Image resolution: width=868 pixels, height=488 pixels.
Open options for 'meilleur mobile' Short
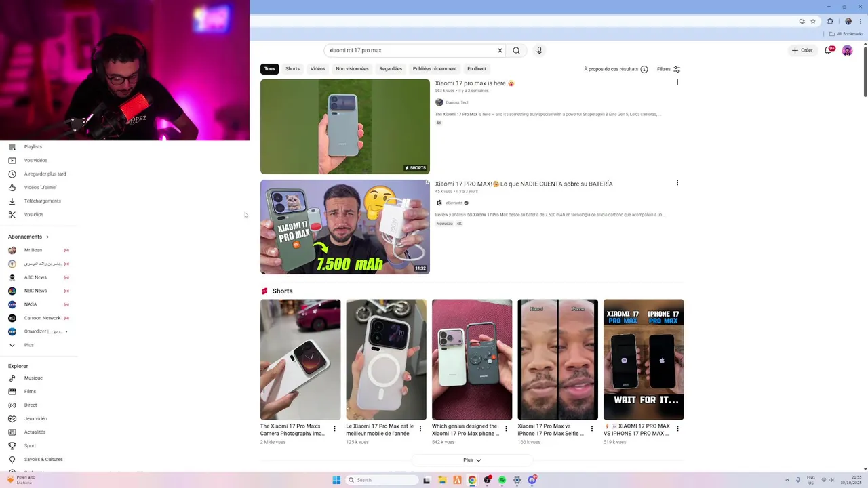pos(420,429)
